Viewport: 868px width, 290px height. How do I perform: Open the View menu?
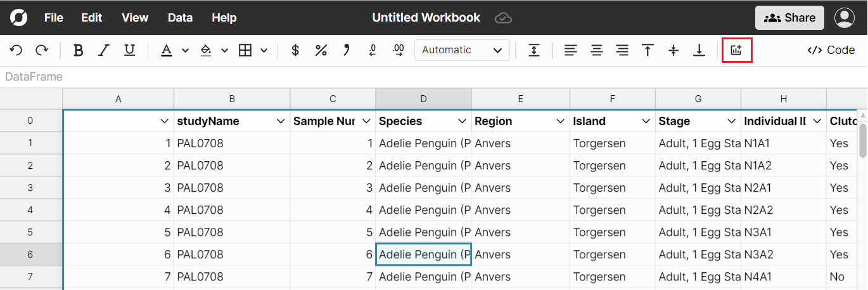click(x=134, y=18)
